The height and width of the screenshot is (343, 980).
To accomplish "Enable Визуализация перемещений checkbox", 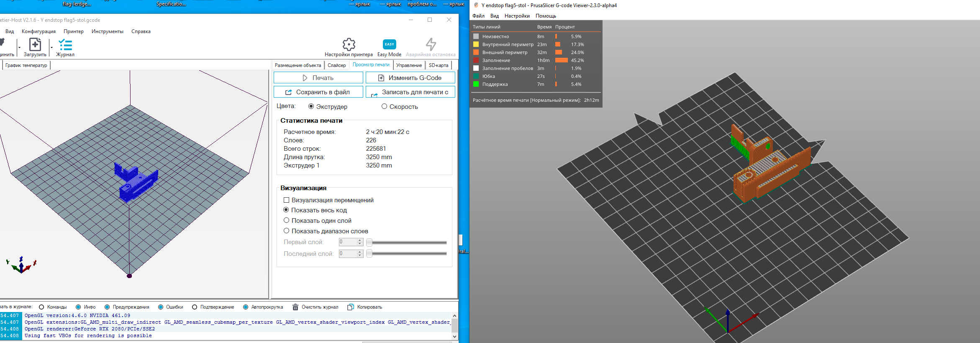I will pos(287,200).
